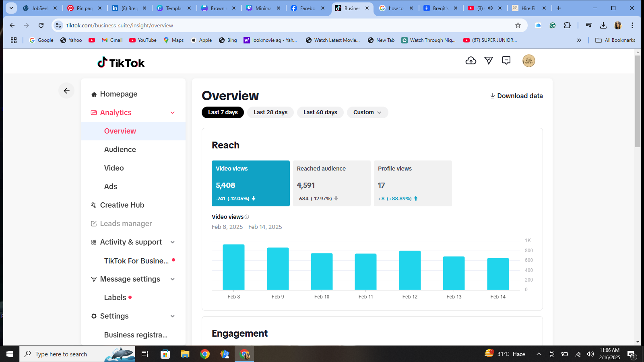Open the inbox chat icon in header
This screenshot has width=644, height=362.
[506, 61]
